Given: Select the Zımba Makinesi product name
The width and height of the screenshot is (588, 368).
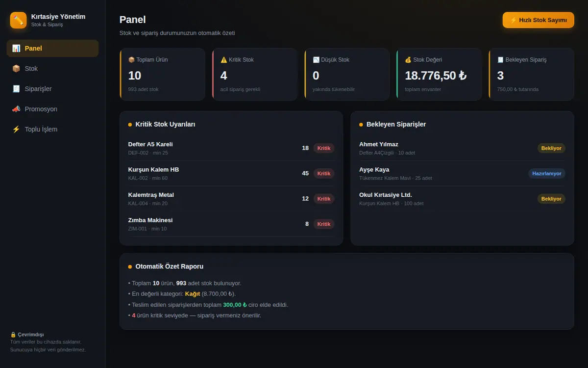Looking at the screenshot, I should click(150, 220).
